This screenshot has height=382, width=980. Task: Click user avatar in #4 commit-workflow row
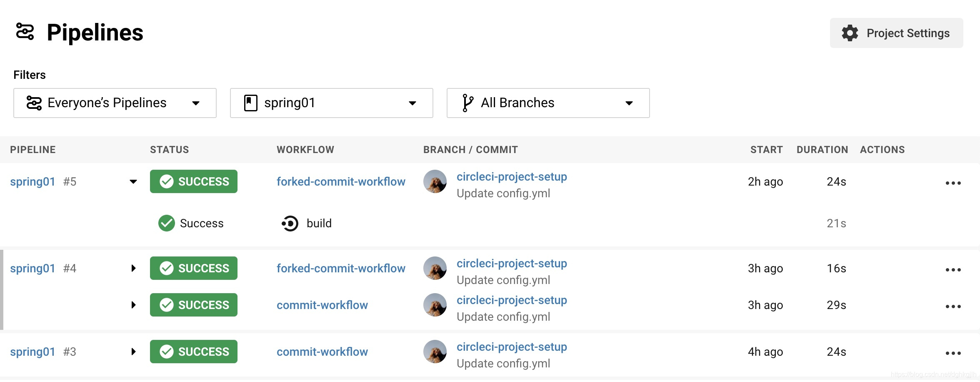click(435, 305)
